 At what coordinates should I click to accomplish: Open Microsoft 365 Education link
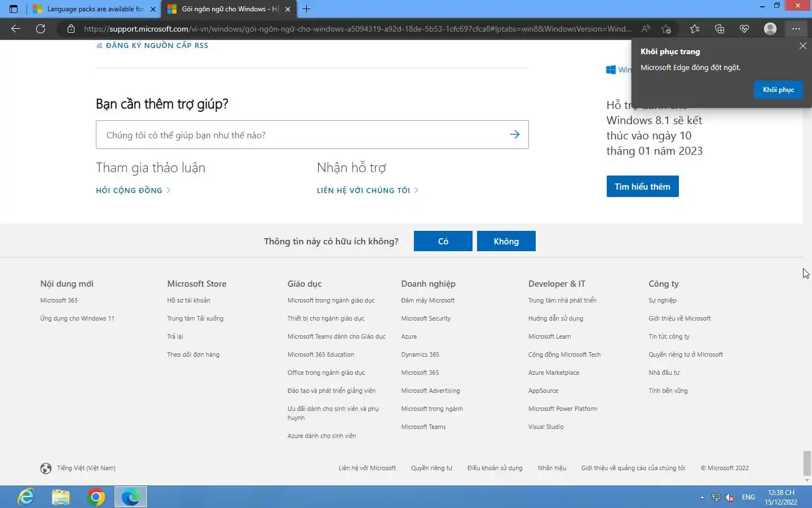tap(321, 354)
